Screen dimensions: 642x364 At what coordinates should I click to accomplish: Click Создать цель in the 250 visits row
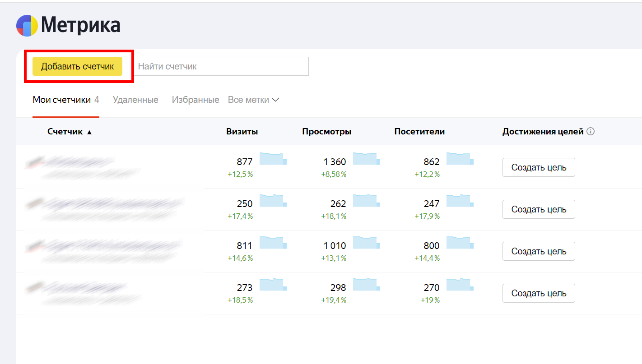tap(538, 209)
